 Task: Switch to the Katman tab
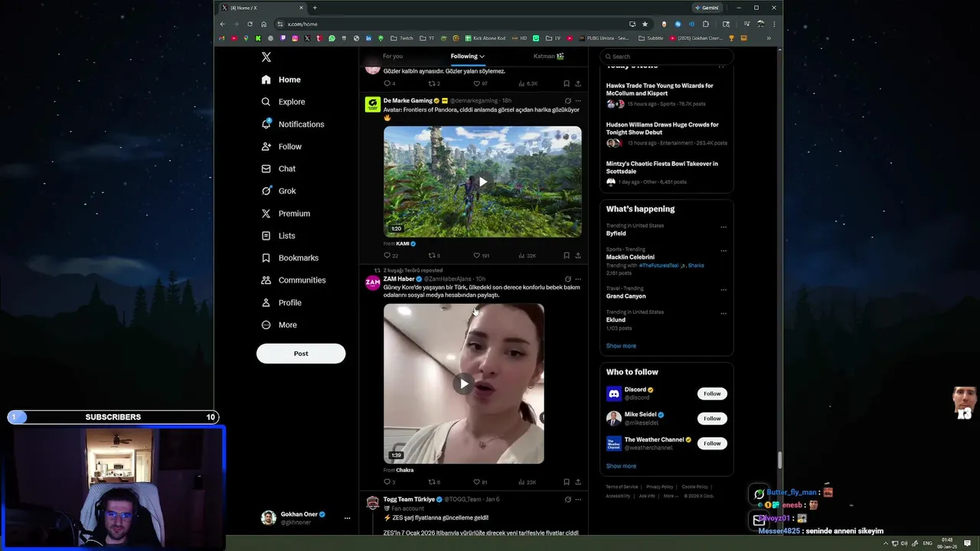(548, 56)
